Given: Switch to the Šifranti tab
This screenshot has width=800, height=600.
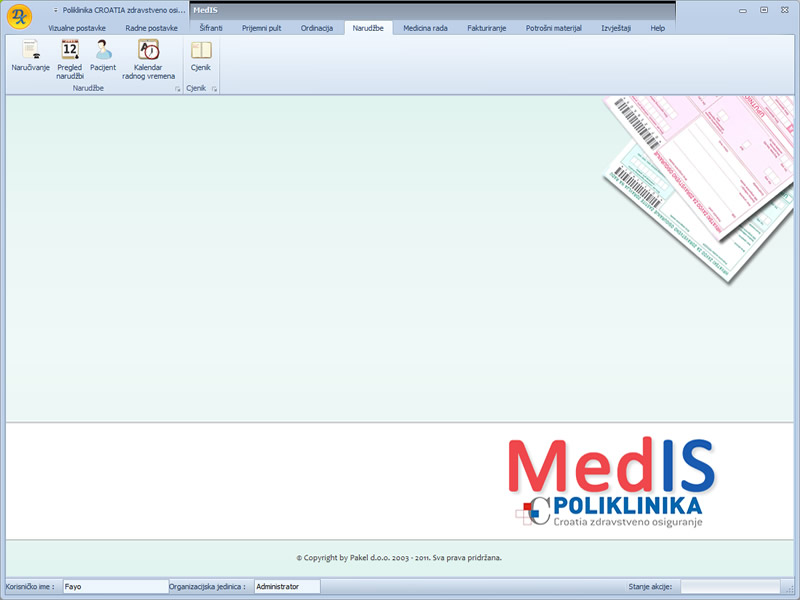Looking at the screenshot, I should tap(211, 28).
